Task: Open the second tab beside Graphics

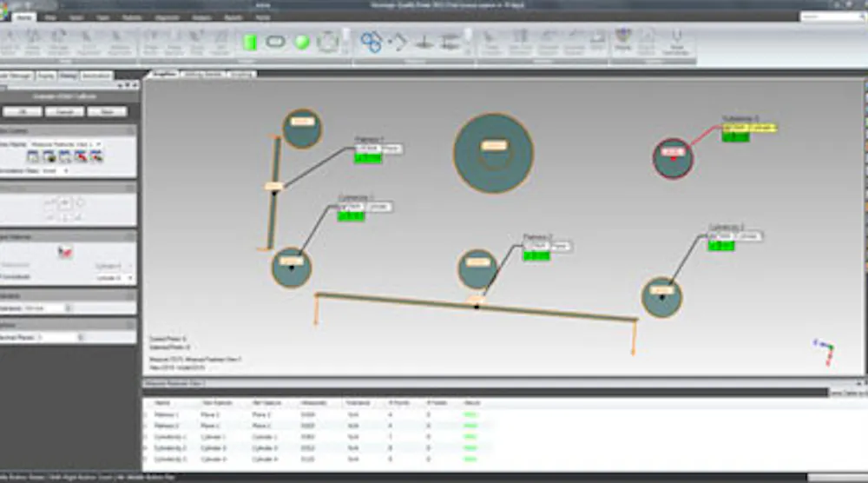Action: [203, 74]
